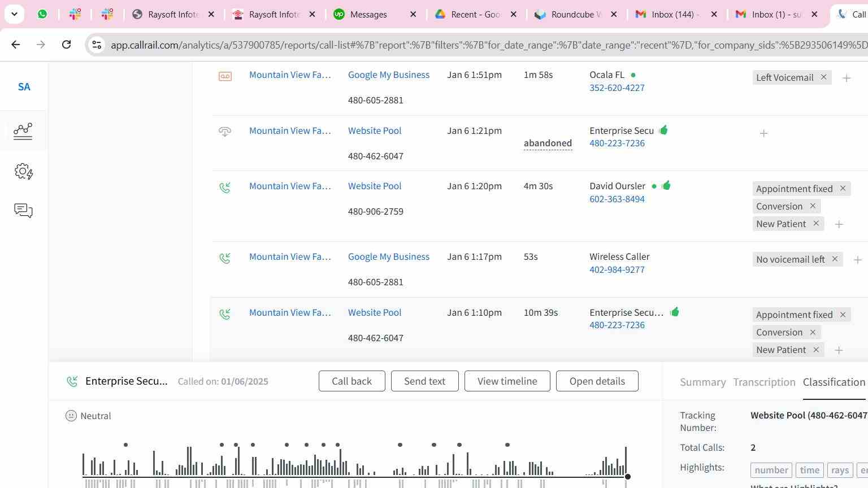
Task: Open the Settings gear sidebar icon
Action: 23,171
